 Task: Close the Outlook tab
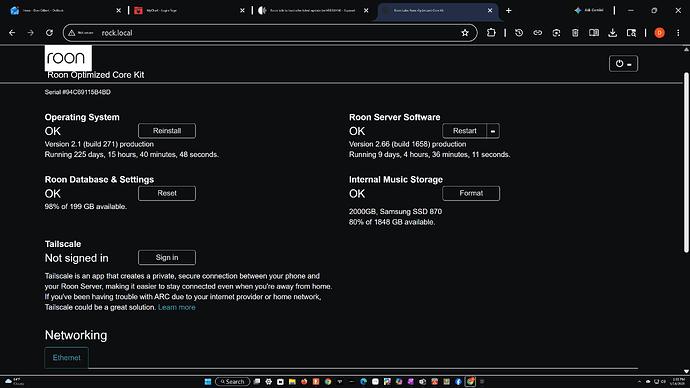(x=118, y=11)
